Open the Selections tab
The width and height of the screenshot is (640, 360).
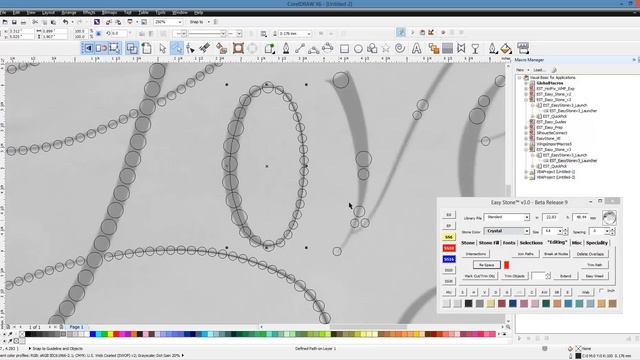pyautogui.click(x=531, y=242)
